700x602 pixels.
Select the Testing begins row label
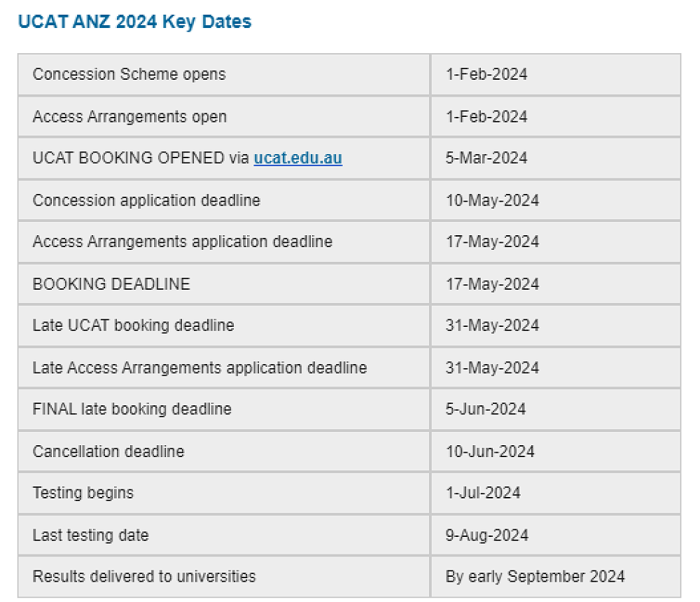tap(83, 493)
